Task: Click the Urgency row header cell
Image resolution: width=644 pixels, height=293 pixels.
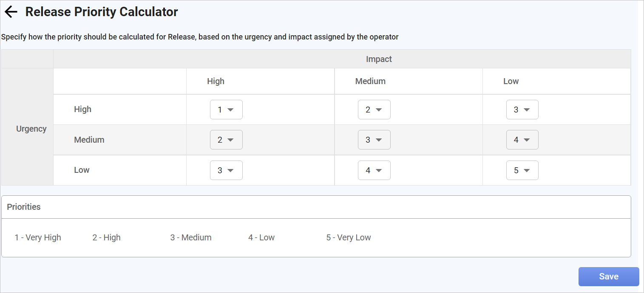Action: (31, 129)
